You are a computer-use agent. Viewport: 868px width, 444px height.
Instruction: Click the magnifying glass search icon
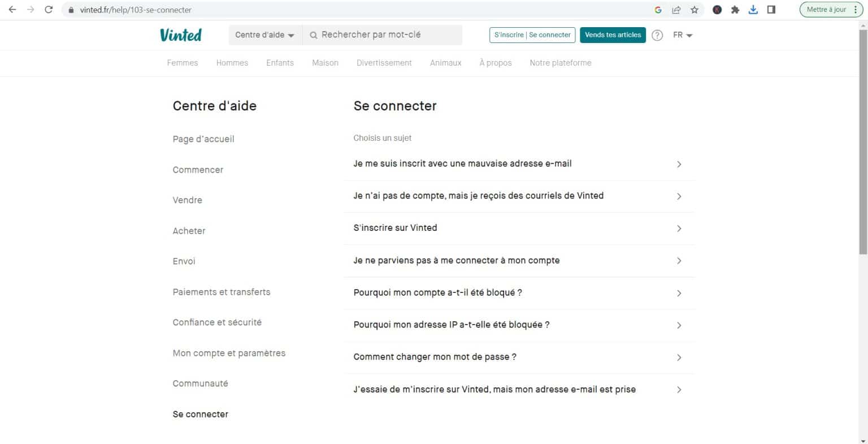click(313, 35)
